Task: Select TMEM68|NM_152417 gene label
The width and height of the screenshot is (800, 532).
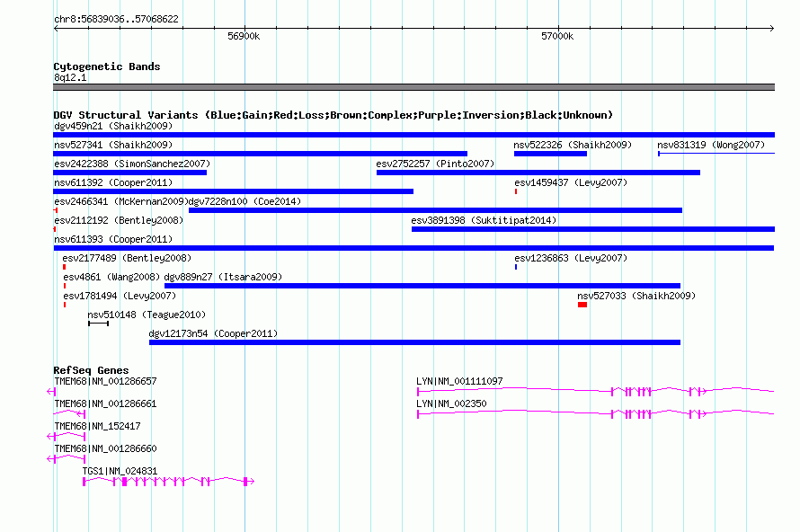Action: click(97, 426)
